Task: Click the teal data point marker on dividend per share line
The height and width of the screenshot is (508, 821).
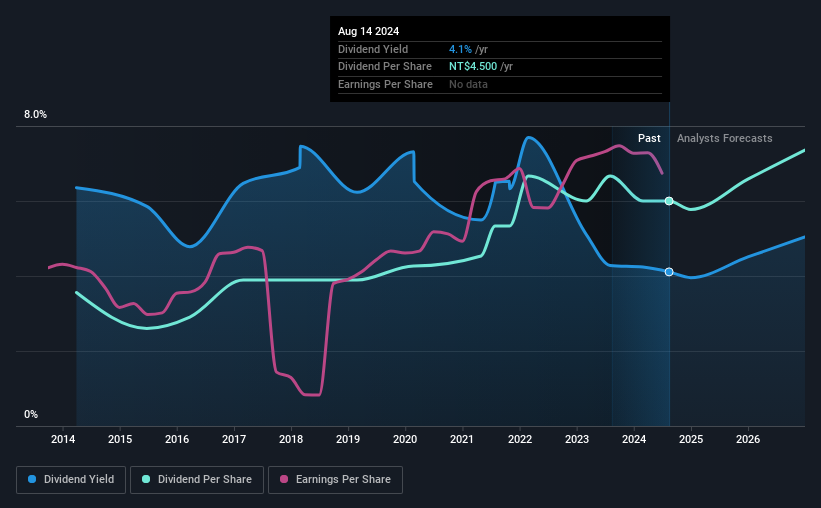Action: 669,201
